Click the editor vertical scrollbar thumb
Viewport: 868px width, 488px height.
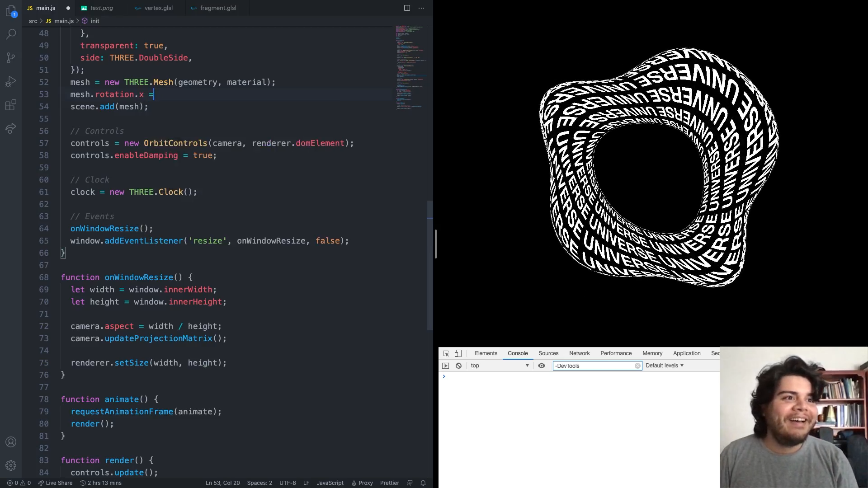click(x=430, y=266)
